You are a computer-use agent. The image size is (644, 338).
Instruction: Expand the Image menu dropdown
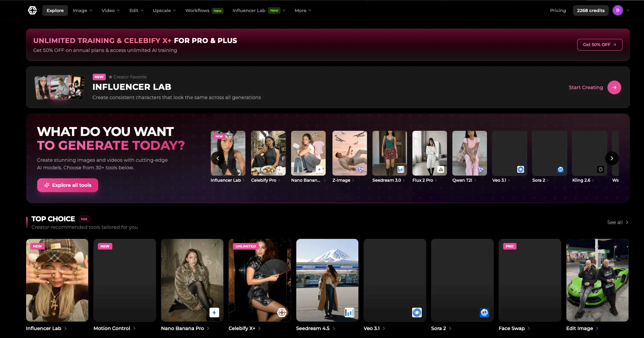[82, 10]
